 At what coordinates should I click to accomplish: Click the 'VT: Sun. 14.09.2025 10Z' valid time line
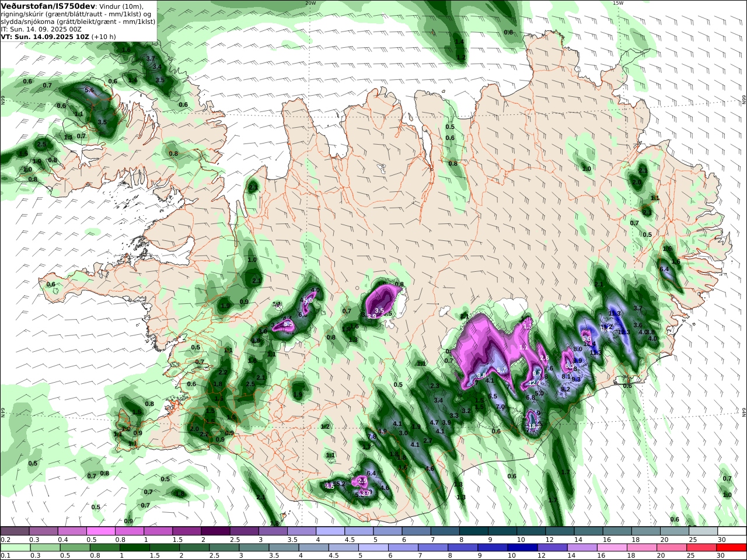[45, 37]
